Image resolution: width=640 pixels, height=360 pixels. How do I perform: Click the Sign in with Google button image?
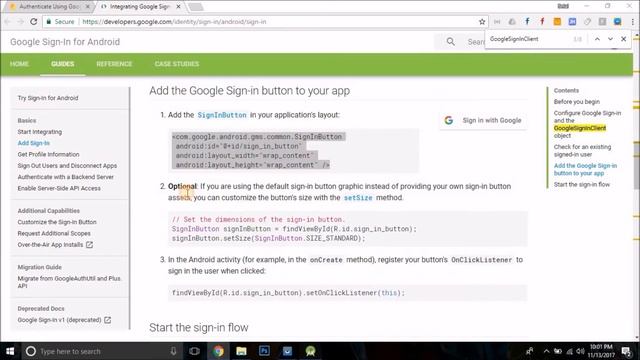(483, 120)
